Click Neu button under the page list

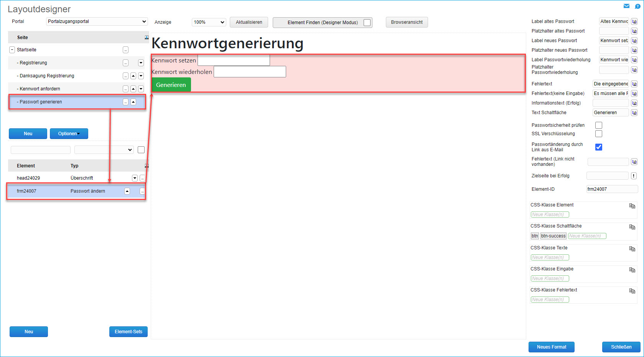28,134
